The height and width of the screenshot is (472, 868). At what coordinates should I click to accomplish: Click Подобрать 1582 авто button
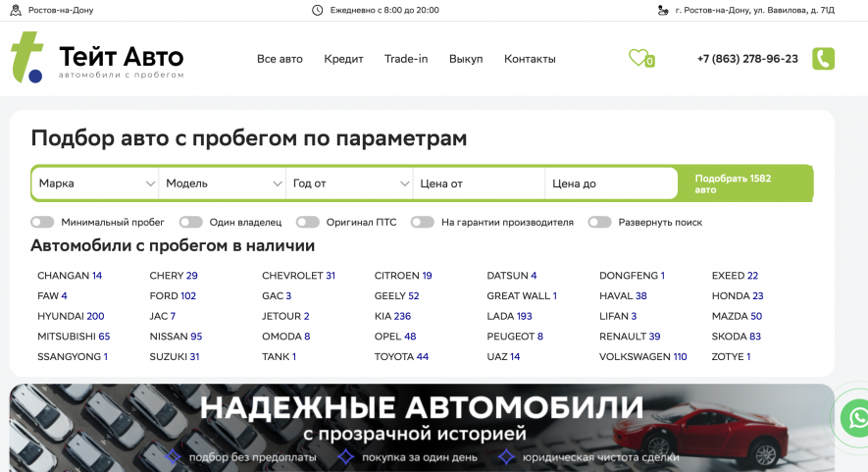(745, 184)
